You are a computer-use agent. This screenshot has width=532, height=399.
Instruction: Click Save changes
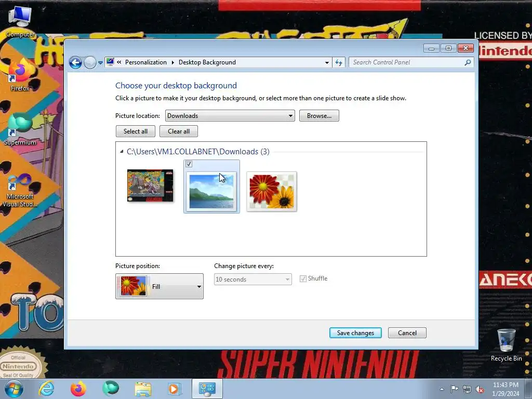355,333
